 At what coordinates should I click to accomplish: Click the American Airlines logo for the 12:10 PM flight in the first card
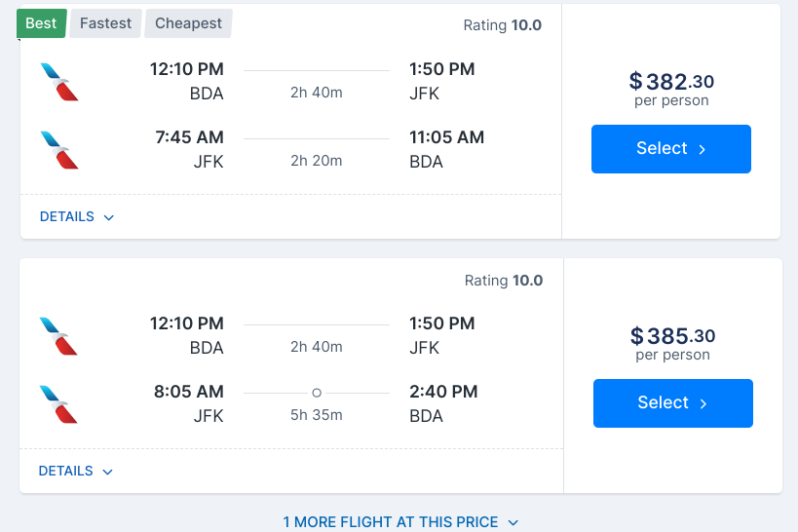pos(59,82)
